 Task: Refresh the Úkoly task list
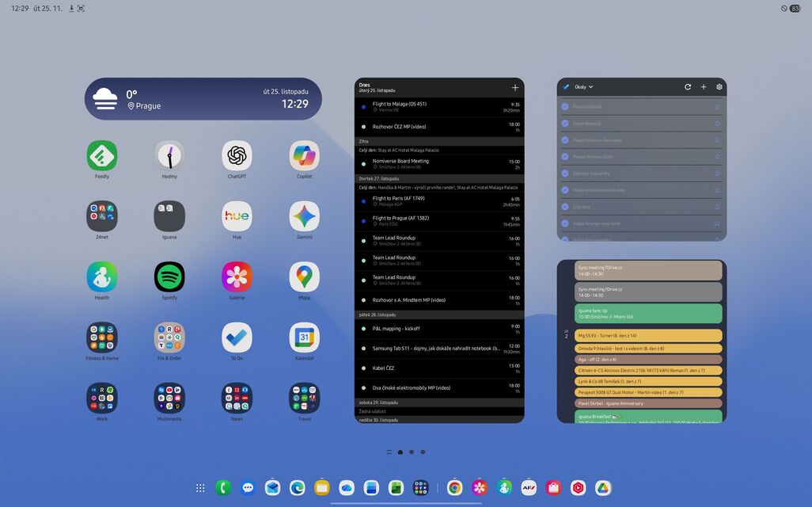pyautogui.click(x=688, y=87)
